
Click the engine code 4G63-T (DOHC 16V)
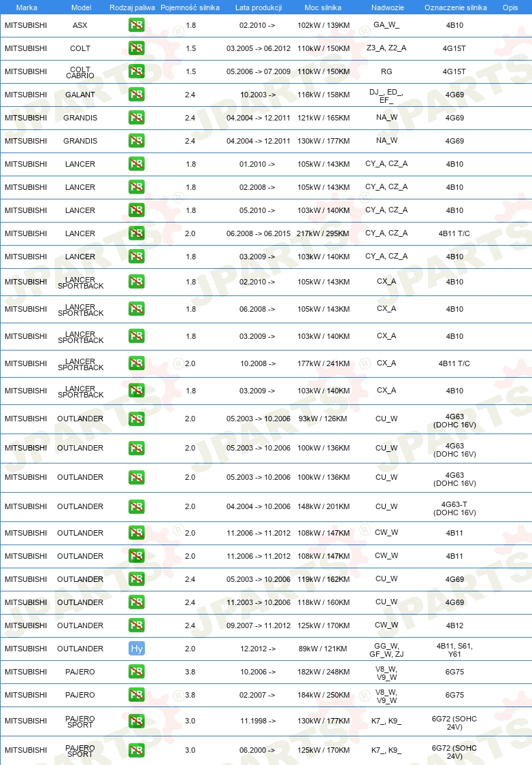point(454,508)
